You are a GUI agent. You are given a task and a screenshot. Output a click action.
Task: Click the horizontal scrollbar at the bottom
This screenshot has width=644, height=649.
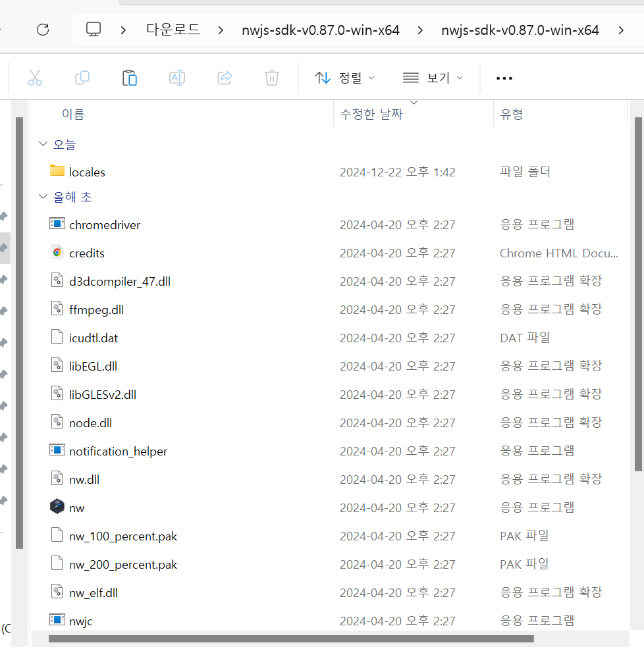[291, 639]
